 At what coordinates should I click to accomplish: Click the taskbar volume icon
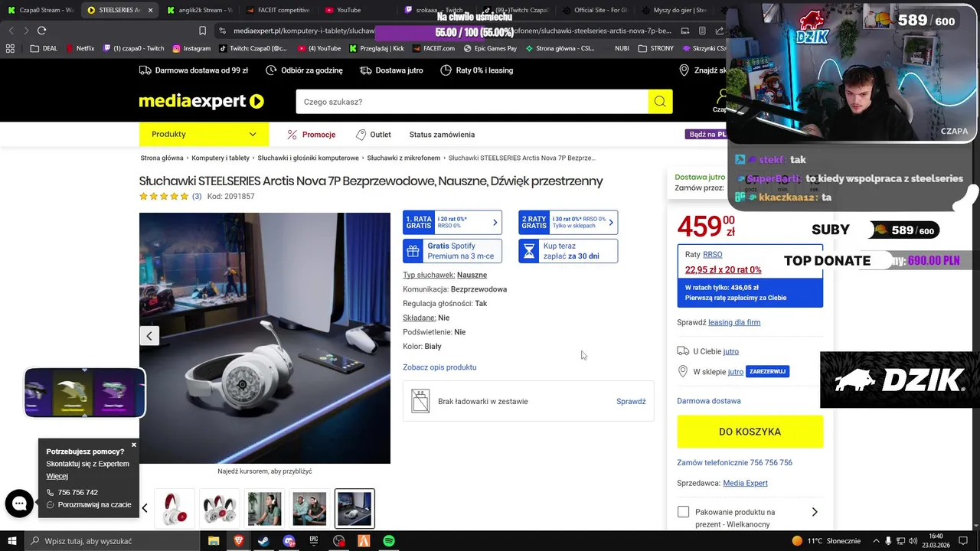(913, 541)
